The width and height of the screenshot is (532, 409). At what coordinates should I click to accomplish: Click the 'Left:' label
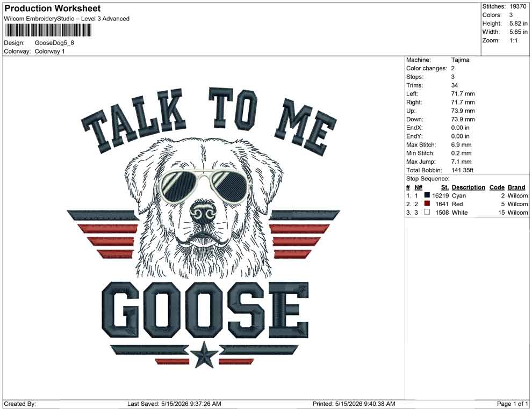tap(412, 94)
